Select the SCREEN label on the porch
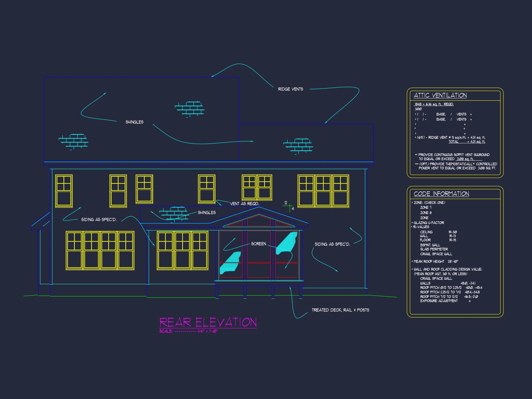 [259, 244]
